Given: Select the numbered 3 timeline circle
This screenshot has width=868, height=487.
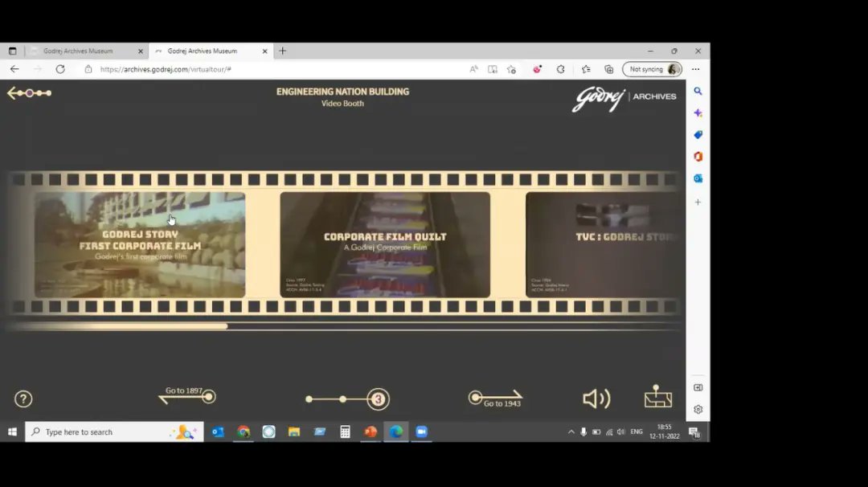Looking at the screenshot, I should (x=378, y=399).
